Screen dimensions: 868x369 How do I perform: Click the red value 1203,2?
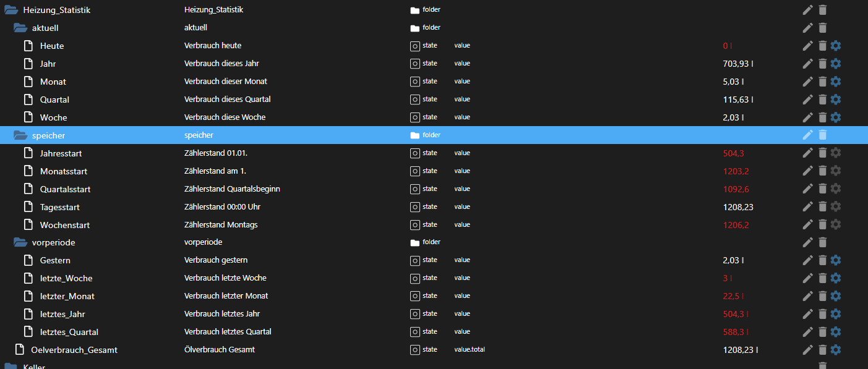tap(736, 171)
